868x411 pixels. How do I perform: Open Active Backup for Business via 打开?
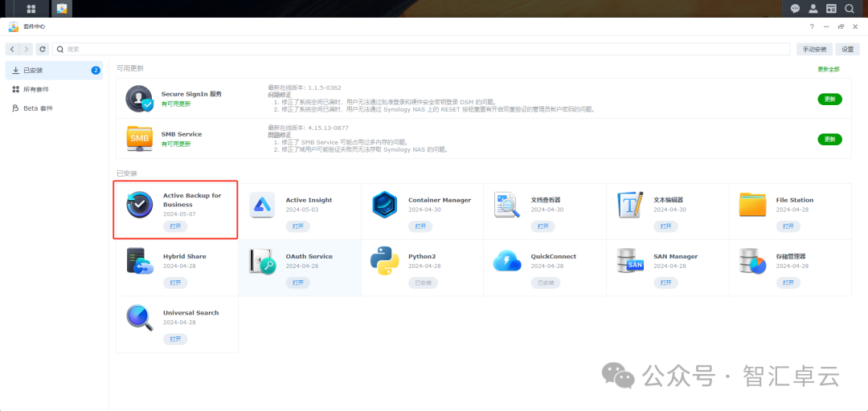click(x=175, y=226)
